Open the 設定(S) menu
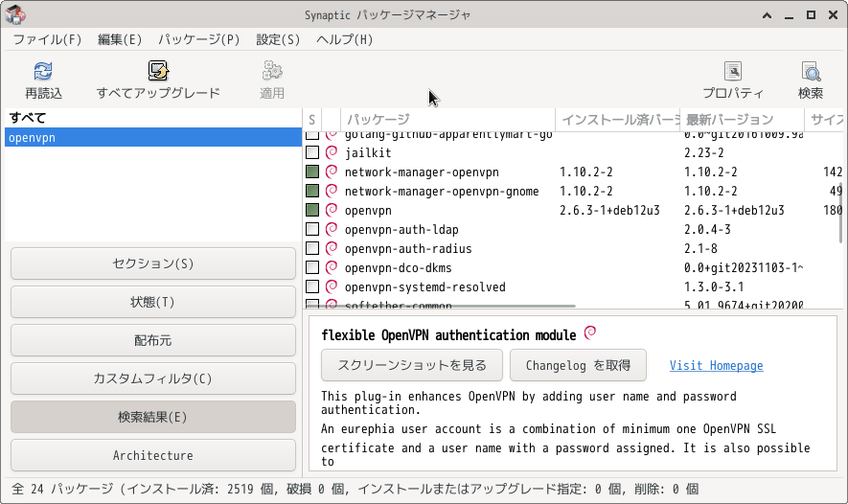This screenshot has height=504, width=848. tap(278, 39)
